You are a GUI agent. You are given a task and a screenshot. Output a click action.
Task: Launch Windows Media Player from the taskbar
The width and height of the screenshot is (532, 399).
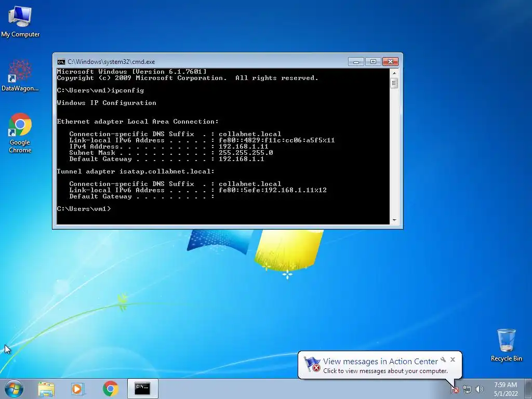(x=78, y=389)
